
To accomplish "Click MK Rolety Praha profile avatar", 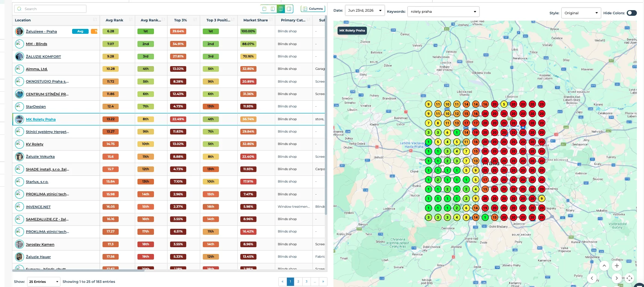I will [x=20, y=119].
